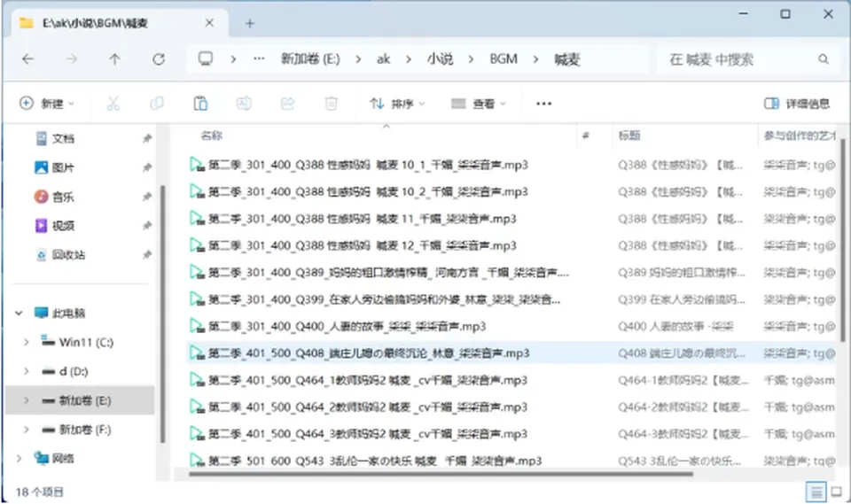Open the address bar ellipsis for hidden path
The height and width of the screenshot is (504, 851).
[x=259, y=58]
